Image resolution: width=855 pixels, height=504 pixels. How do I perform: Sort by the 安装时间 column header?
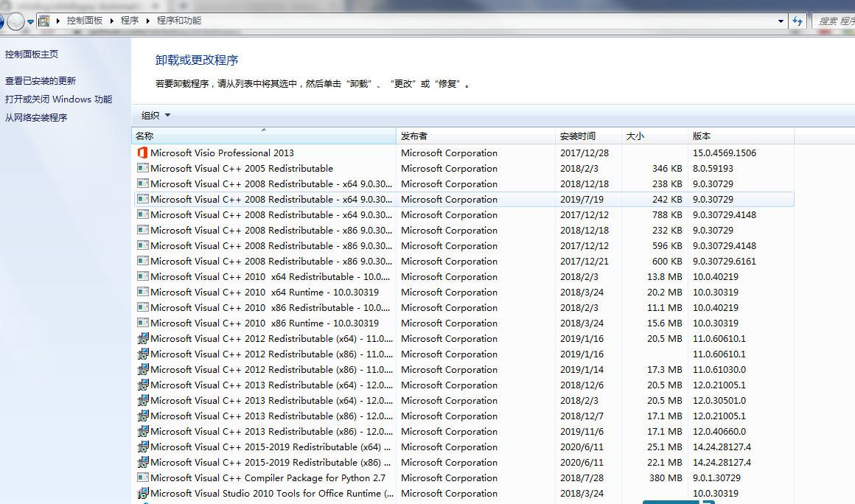tap(588, 136)
